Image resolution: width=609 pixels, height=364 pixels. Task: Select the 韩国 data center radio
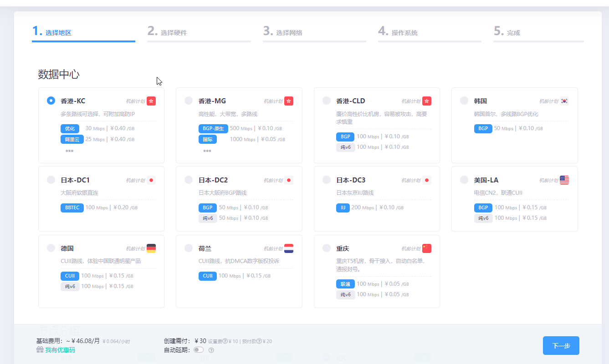click(x=464, y=101)
